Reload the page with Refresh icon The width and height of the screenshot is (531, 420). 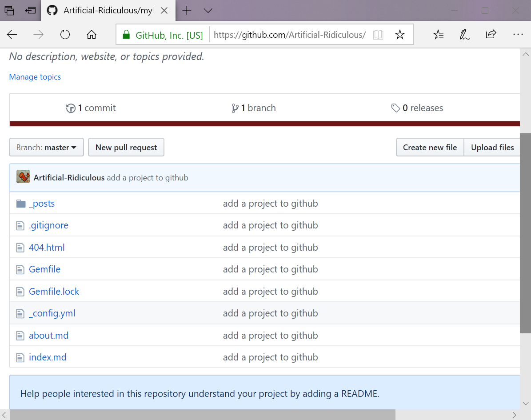65,35
